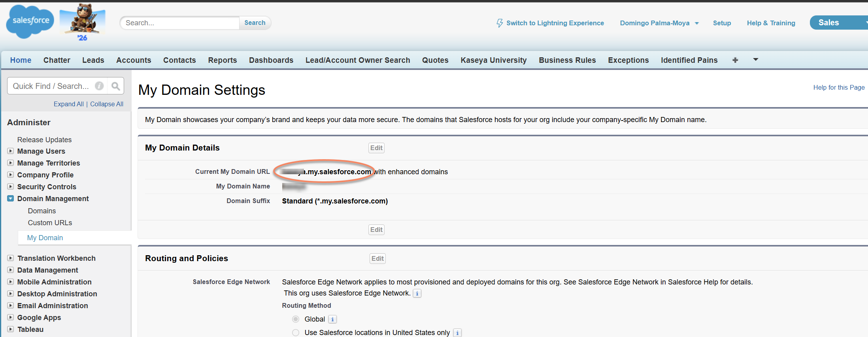This screenshot has height=337, width=868.
Task: Open the Contacts tab
Action: click(x=179, y=60)
